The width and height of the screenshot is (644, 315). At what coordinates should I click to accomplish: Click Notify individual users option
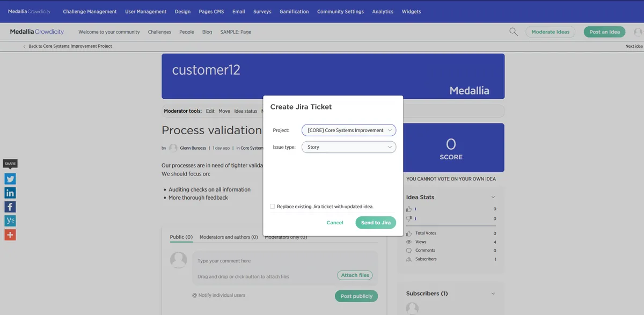(219, 295)
